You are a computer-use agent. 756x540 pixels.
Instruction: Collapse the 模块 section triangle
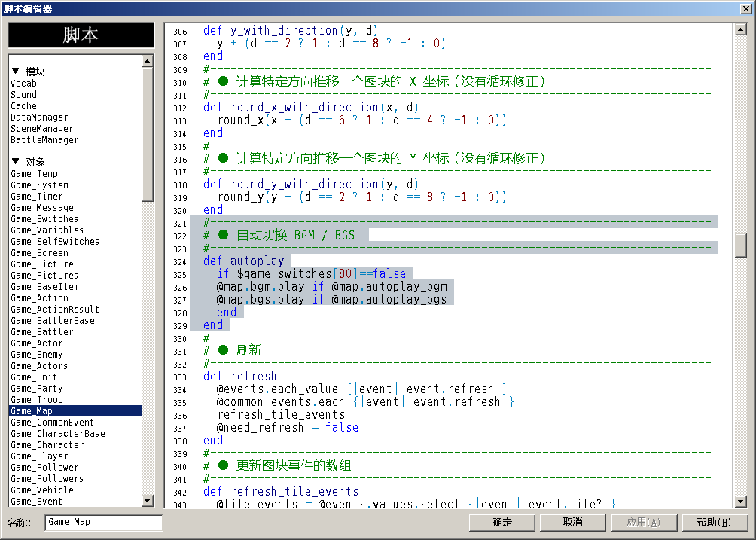(15, 71)
